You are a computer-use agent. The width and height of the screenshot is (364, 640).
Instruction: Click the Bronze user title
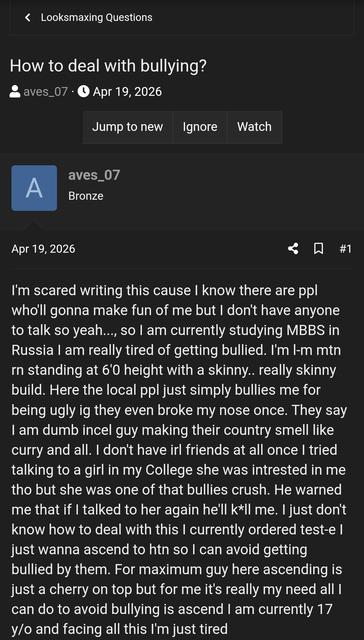pos(86,196)
